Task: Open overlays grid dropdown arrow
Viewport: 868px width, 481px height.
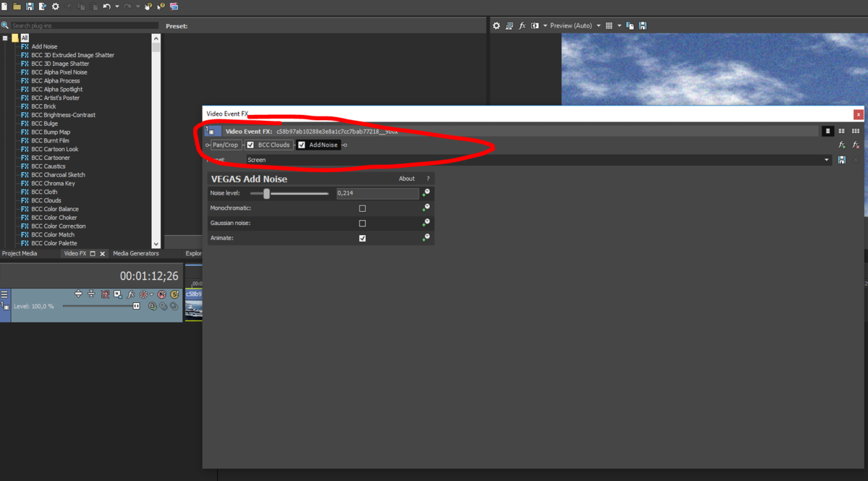Action: 619,25
